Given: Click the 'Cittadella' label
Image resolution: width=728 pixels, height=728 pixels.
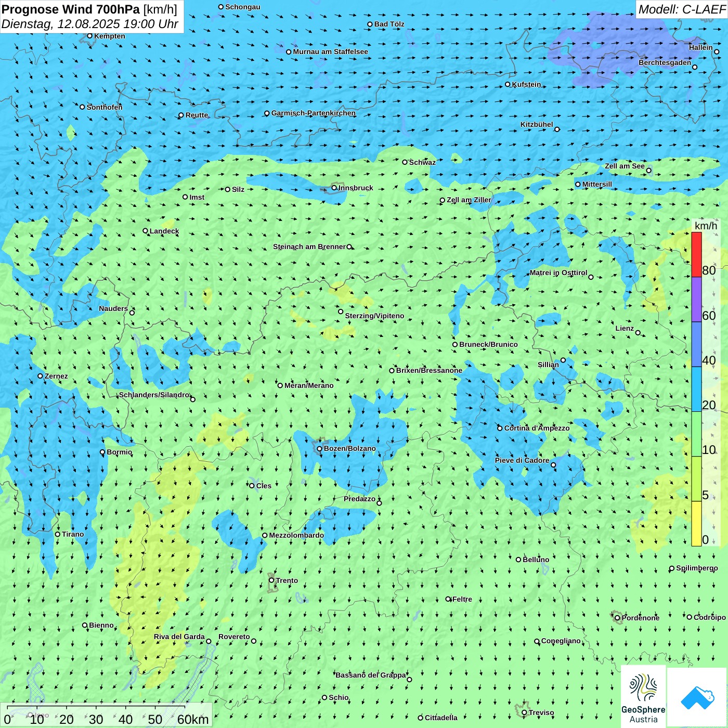Looking at the screenshot, I should point(441,718).
